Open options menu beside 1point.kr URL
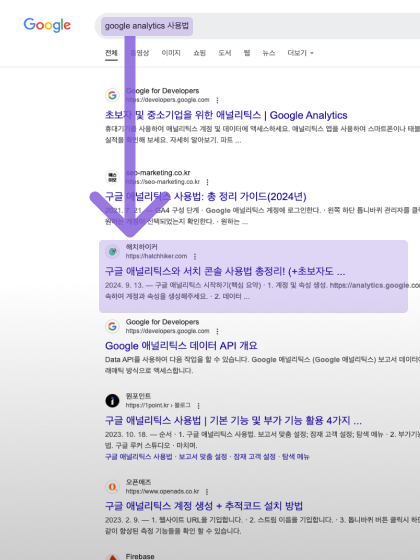 point(198,406)
